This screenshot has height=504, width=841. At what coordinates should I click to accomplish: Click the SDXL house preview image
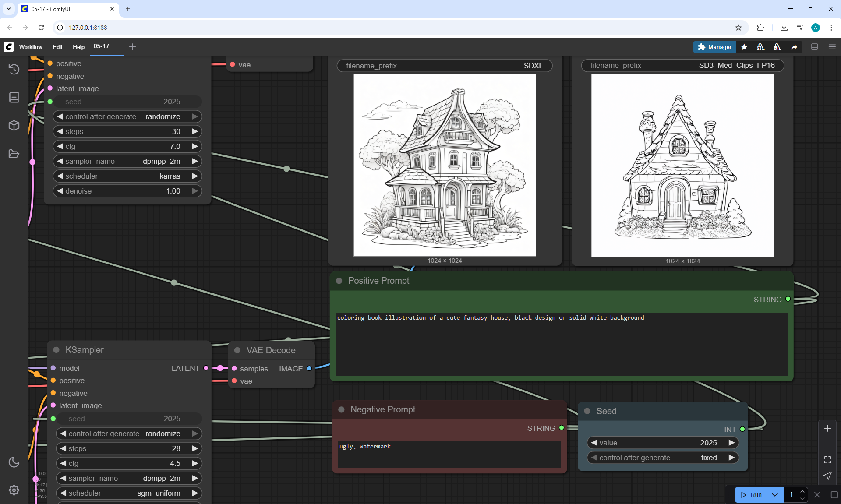tap(445, 165)
